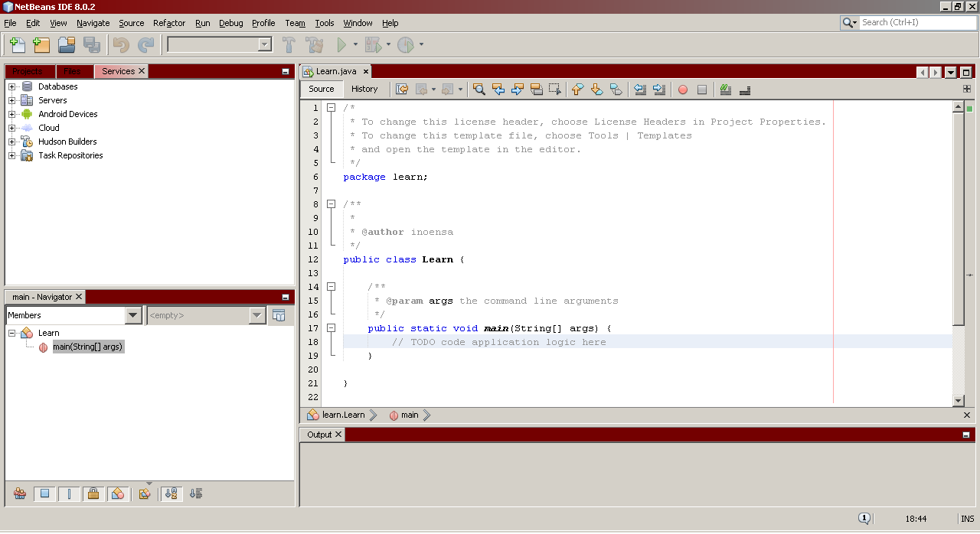Image resolution: width=980 pixels, height=534 pixels.
Task: Collapse the main method code fold
Action: 332,328
